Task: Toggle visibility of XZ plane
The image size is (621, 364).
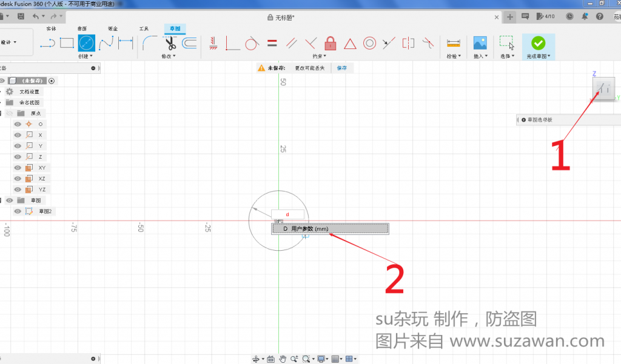Action: coord(18,179)
